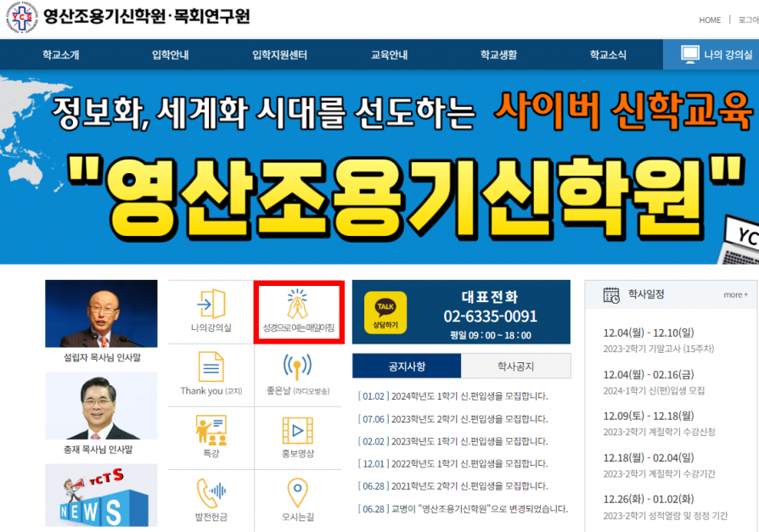Image resolution: width=759 pixels, height=532 pixels.
Task: Click the 대표전화 heading
Action: 490,296
